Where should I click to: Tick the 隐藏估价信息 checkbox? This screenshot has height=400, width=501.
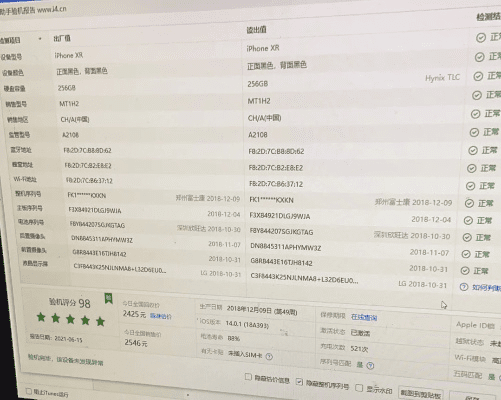[x=248, y=377]
